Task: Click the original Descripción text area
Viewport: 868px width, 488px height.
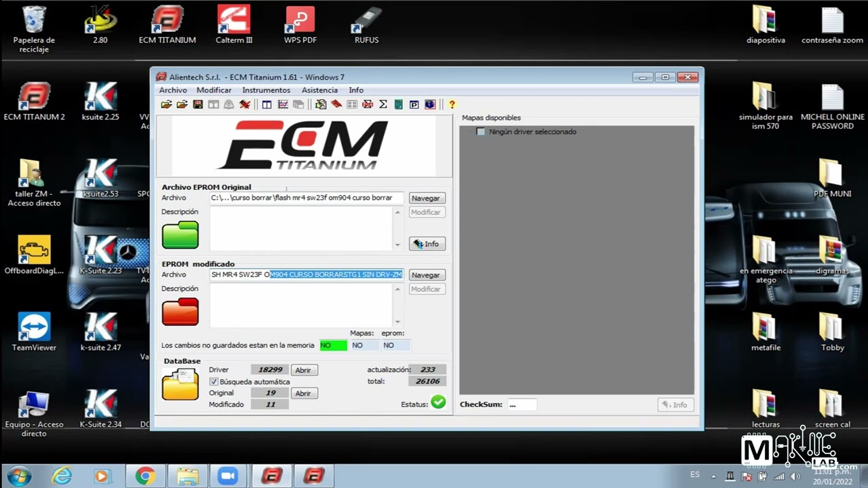Action: 301,228
